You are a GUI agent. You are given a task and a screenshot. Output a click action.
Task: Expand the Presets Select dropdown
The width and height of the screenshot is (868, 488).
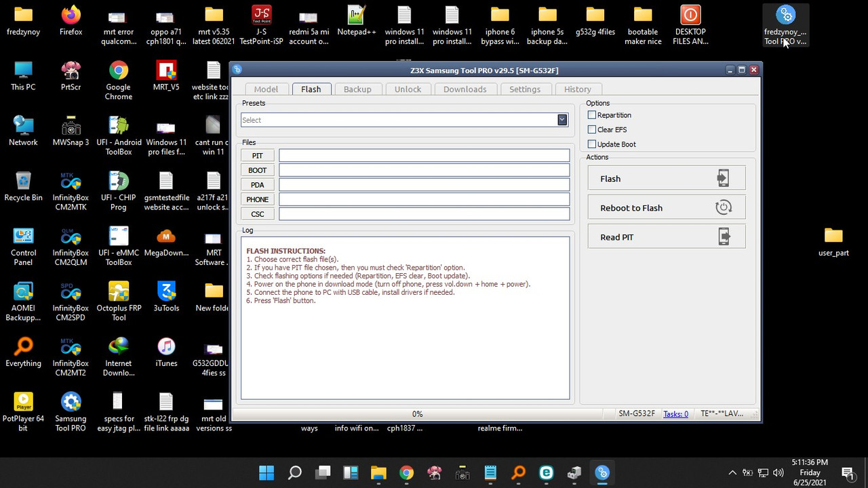coord(562,120)
